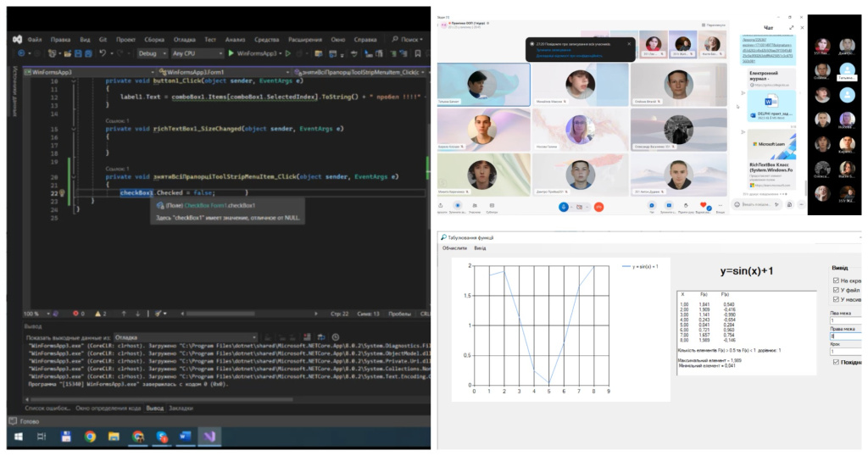This screenshot has width=868, height=456.
Task: Open Word from the taskbar
Action: pos(185,437)
